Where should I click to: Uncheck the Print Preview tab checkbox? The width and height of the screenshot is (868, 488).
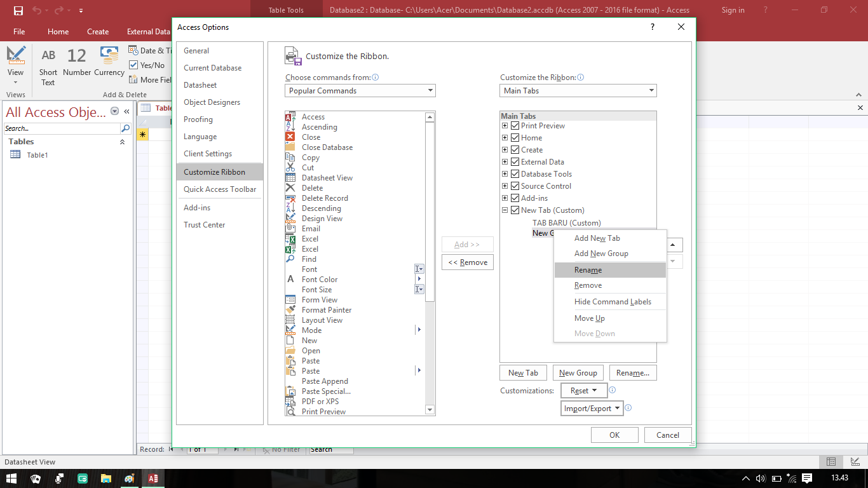[x=515, y=126]
